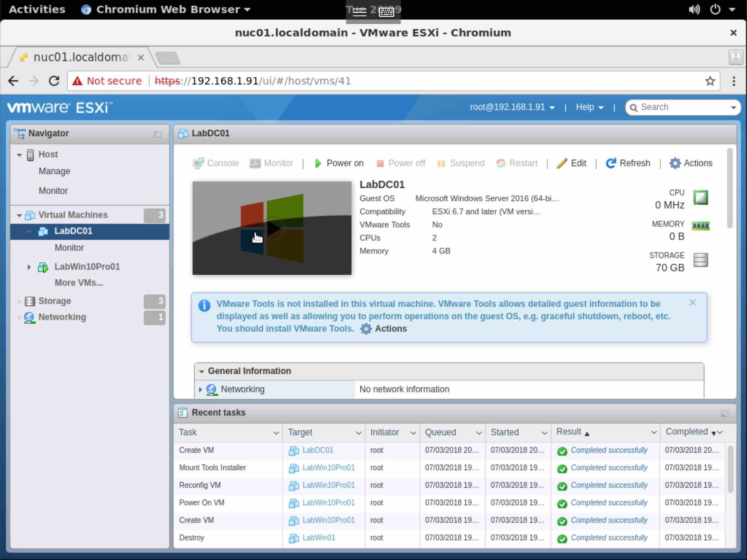This screenshot has width=747, height=560.
Task: Minimize the Recent tasks panel
Action: (x=725, y=414)
